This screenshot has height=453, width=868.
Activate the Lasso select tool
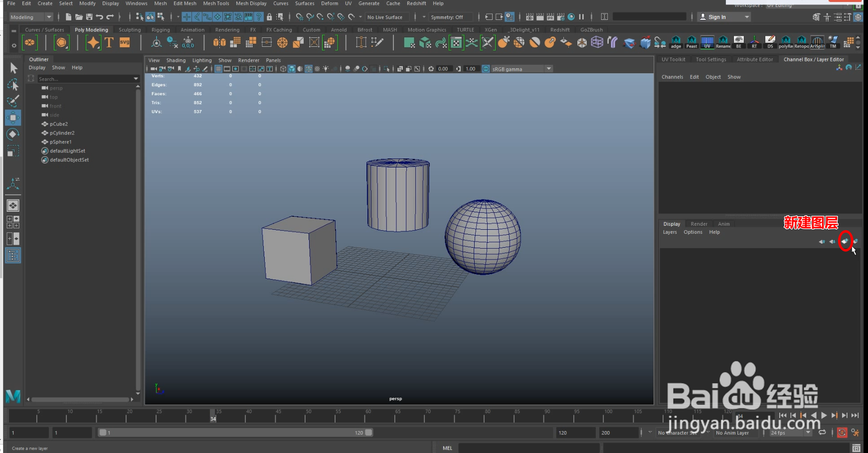[13, 85]
